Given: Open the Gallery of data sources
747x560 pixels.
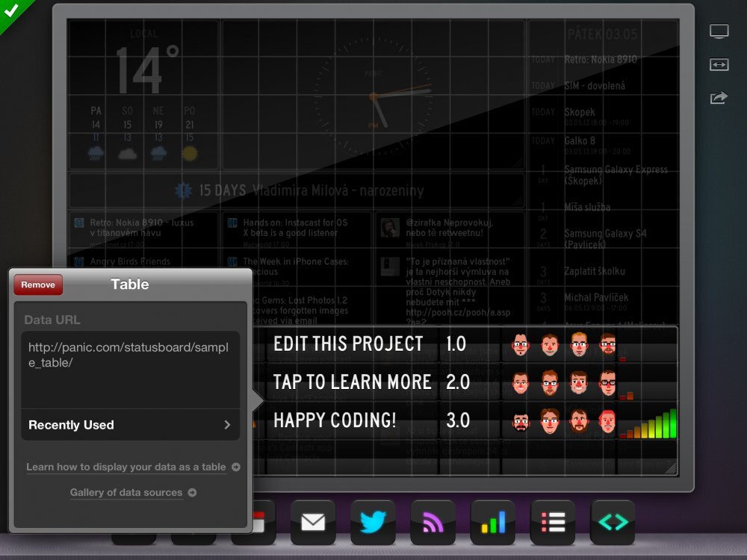Looking at the screenshot, I should [x=128, y=493].
